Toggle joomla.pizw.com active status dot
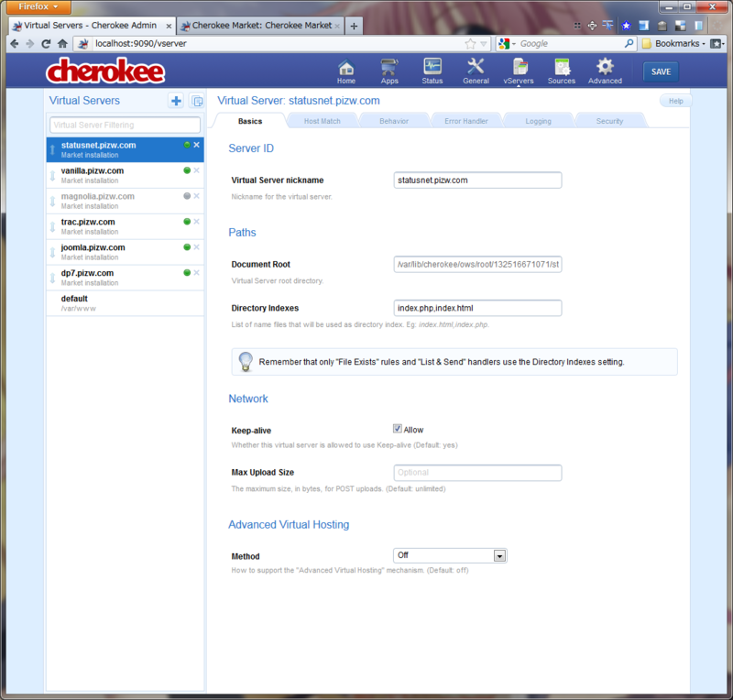The height and width of the screenshot is (700, 733). pyautogui.click(x=187, y=246)
